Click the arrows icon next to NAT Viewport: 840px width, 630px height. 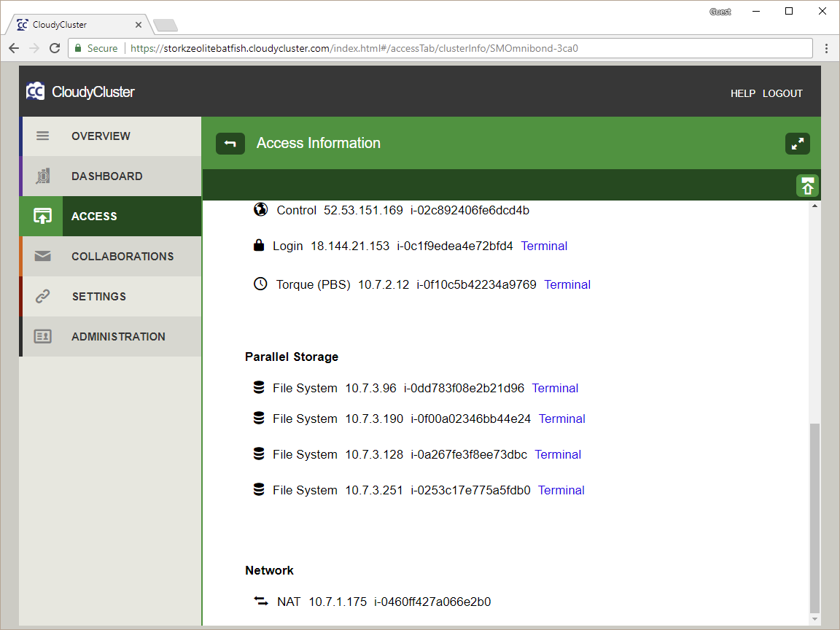click(261, 601)
